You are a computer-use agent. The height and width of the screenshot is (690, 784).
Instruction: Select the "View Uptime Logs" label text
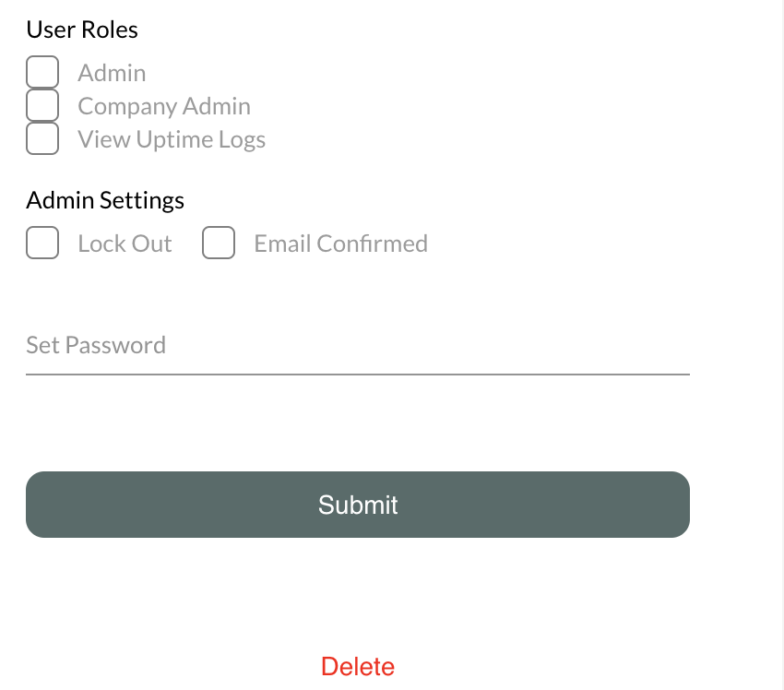172,139
